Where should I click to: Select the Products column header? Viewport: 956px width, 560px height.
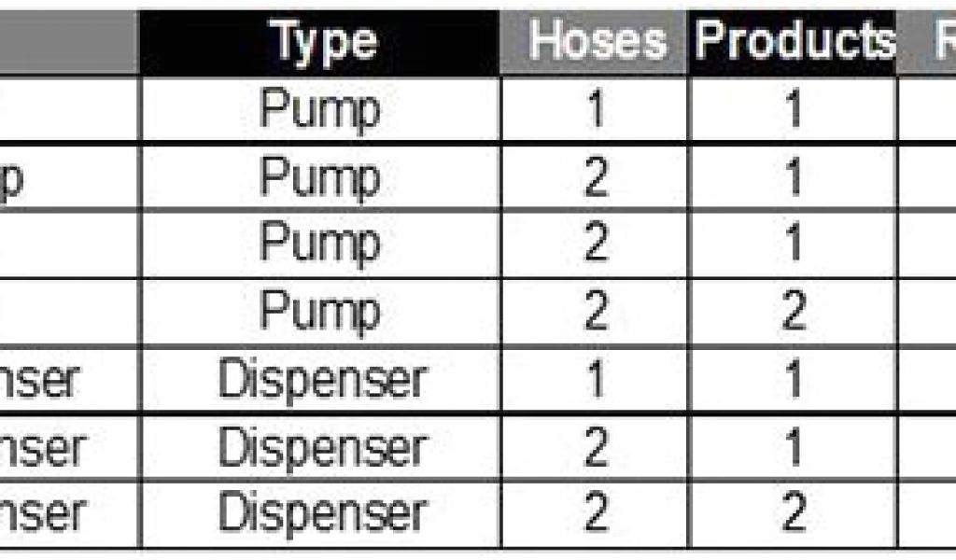tap(794, 41)
